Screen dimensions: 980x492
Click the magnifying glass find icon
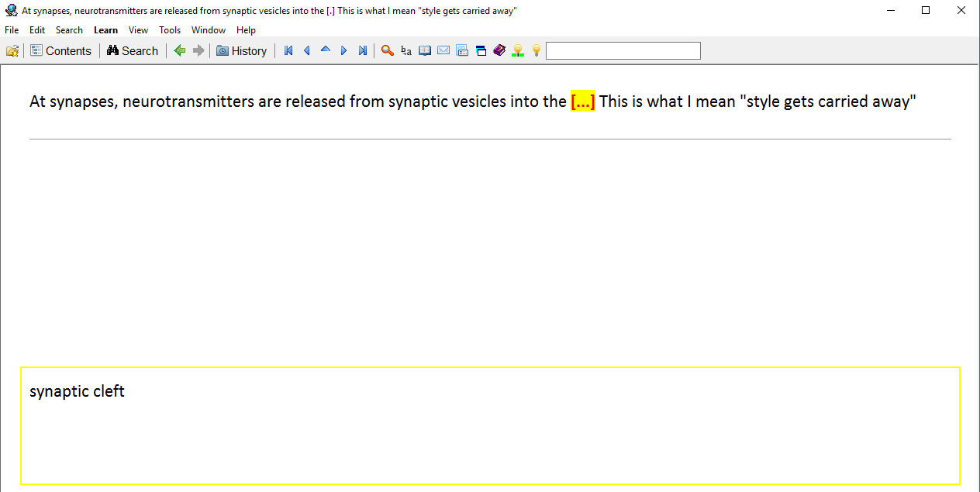click(x=388, y=51)
